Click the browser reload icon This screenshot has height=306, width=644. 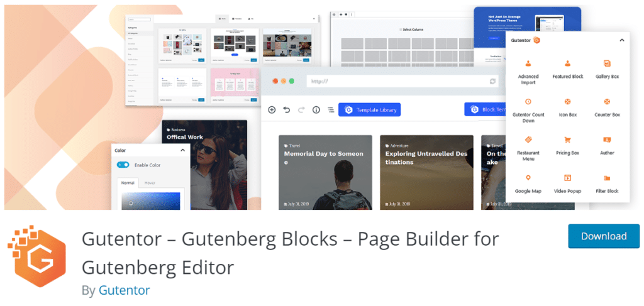[493, 81]
